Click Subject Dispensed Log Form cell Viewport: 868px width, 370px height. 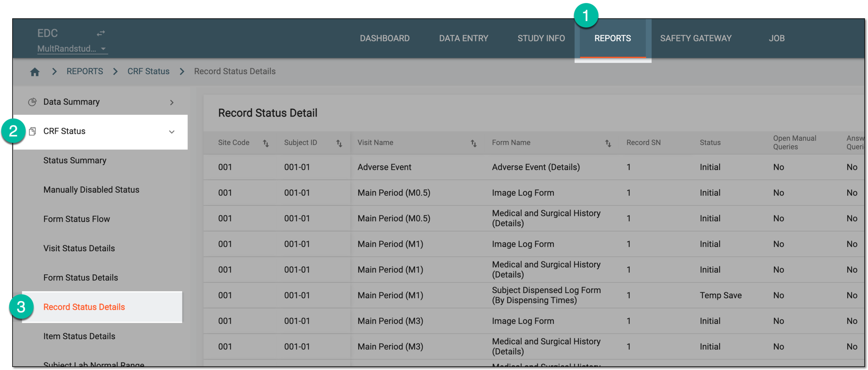[x=546, y=295]
